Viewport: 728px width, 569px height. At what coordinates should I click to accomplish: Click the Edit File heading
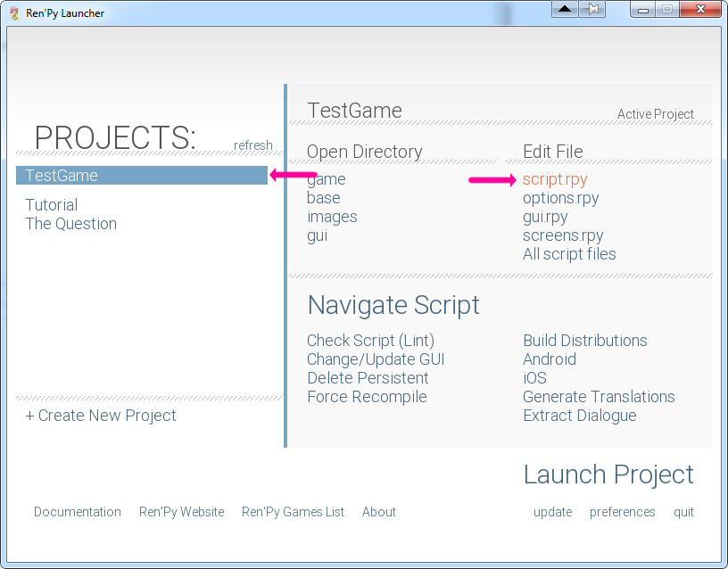[552, 152]
